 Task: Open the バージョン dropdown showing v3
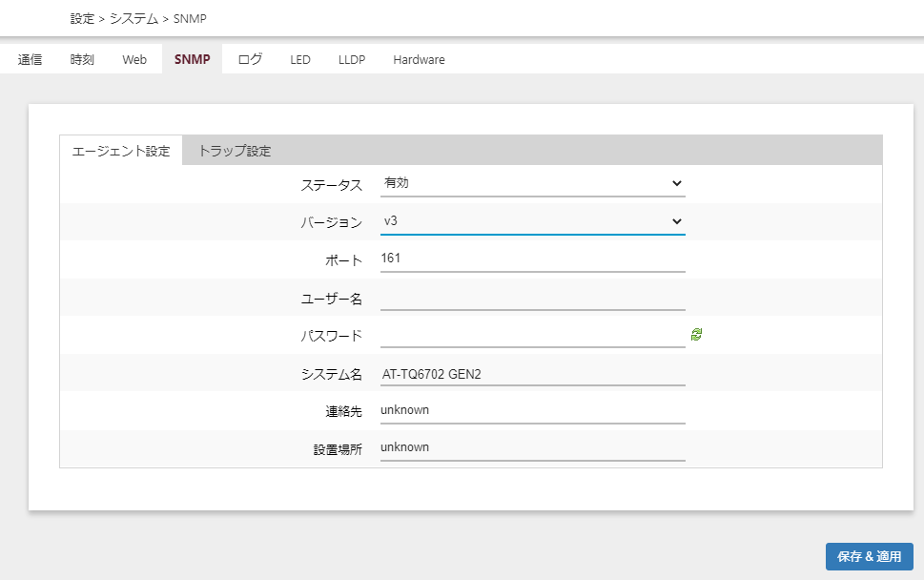point(533,221)
